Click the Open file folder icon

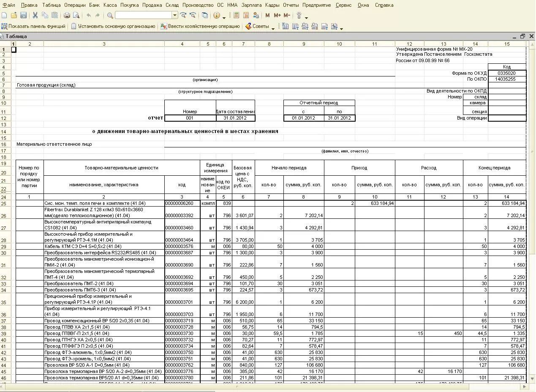click(x=14, y=15)
